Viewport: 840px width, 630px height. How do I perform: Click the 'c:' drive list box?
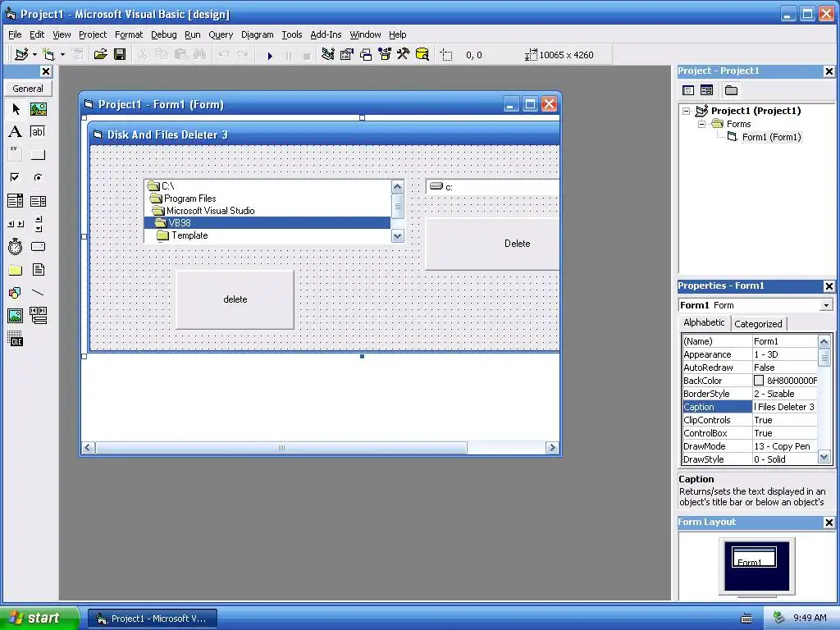coord(492,187)
